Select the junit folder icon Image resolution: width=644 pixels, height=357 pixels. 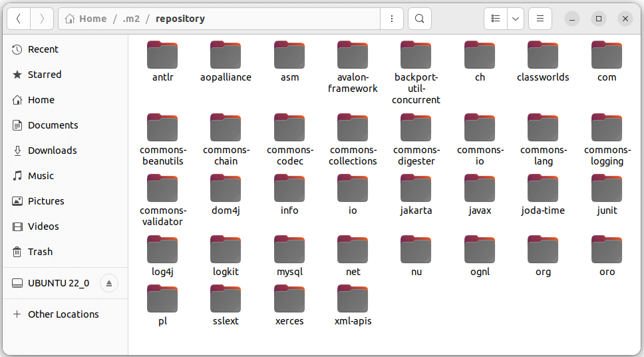pos(607,188)
